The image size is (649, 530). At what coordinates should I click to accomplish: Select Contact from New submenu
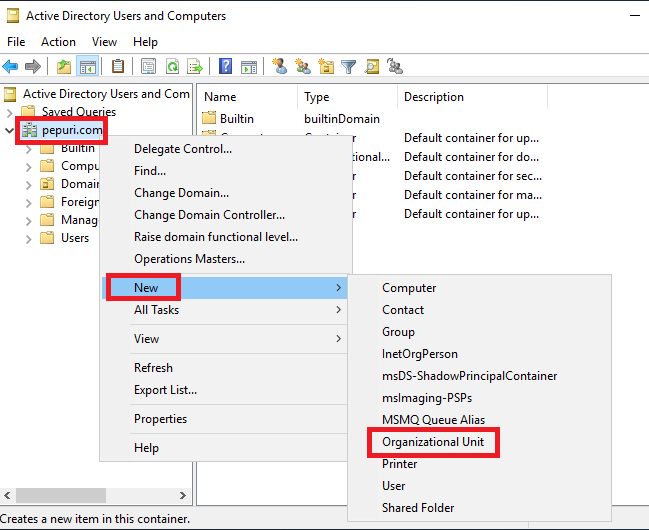[x=479, y=310]
